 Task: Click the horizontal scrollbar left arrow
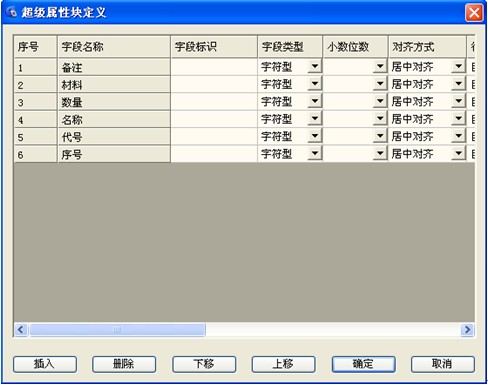click(21, 329)
